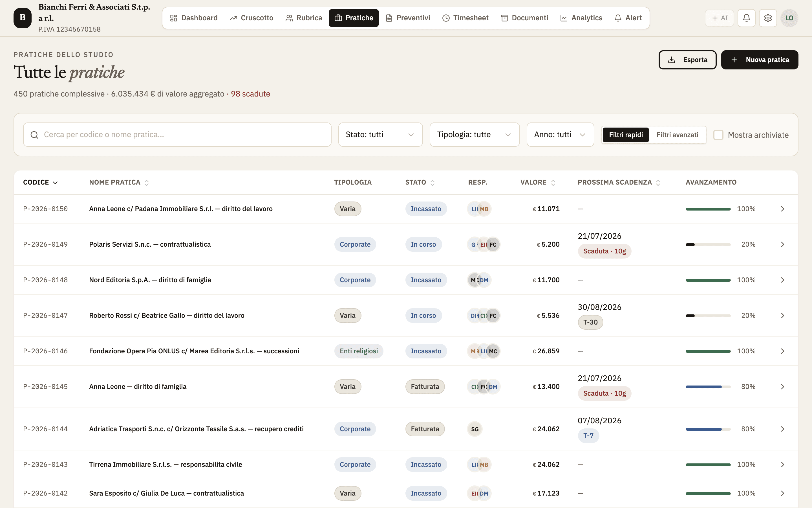The image size is (812, 508).
Task: Toggle Codice column sort order
Action: coord(40,182)
